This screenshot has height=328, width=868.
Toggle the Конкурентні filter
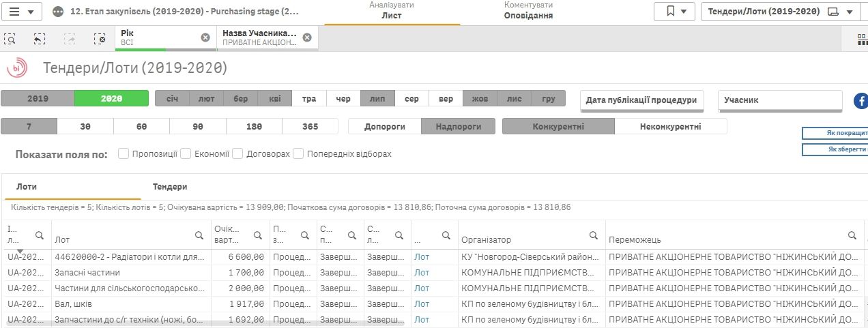(558, 126)
